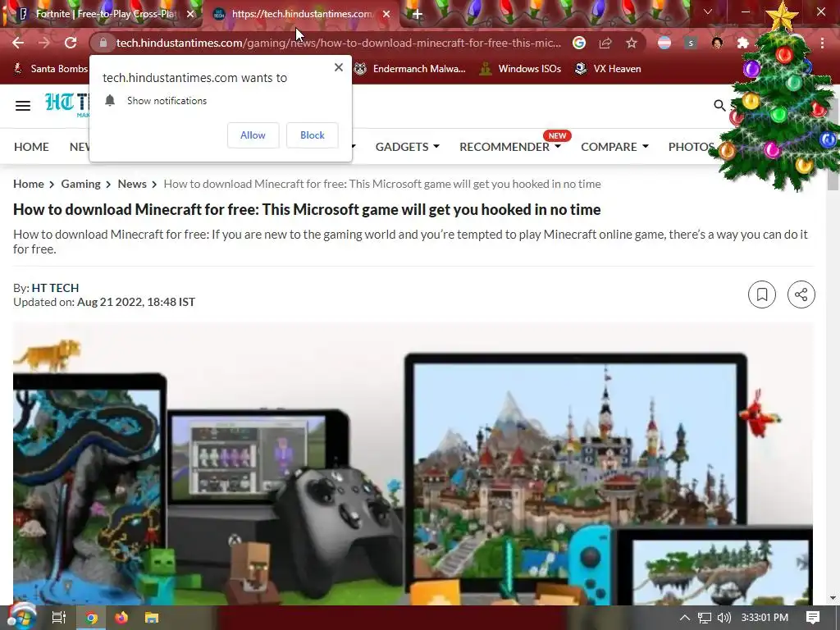Block notifications from tech.hindustantimes.com
The height and width of the screenshot is (630, 840).
(x=313, y=135)
